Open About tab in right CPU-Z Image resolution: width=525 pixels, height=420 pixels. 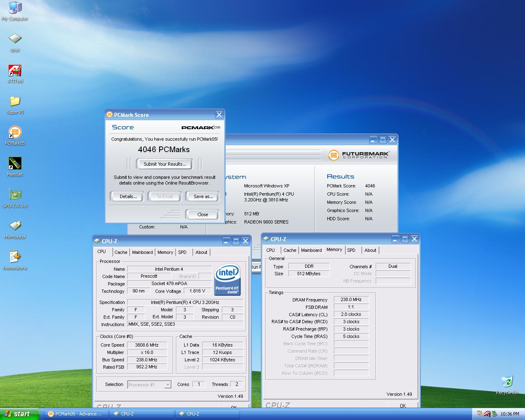(x=370, y=250)
